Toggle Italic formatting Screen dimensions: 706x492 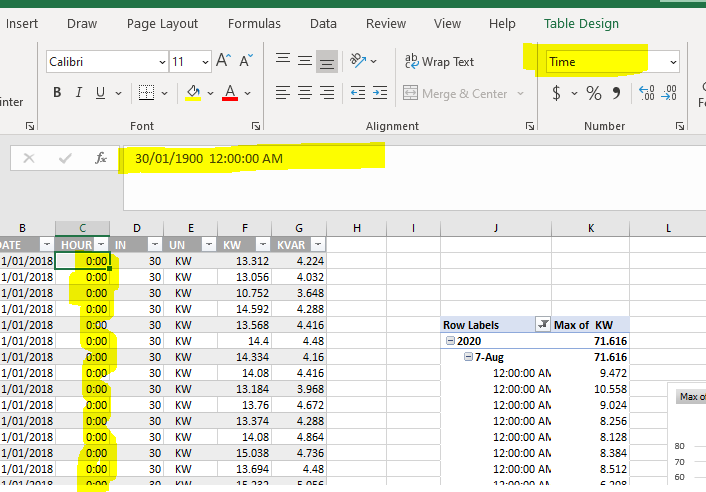[x=79, y=93]
